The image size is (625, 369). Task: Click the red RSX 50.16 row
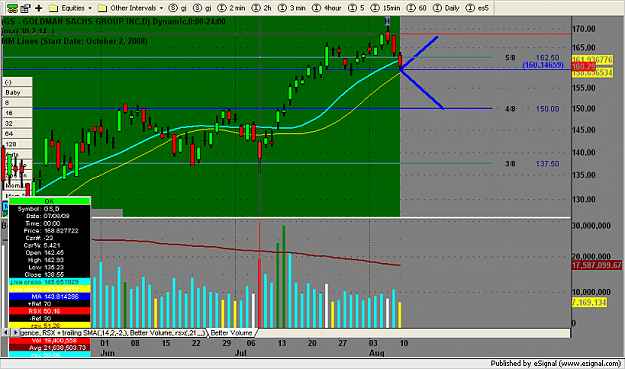(x=49, y=311)
